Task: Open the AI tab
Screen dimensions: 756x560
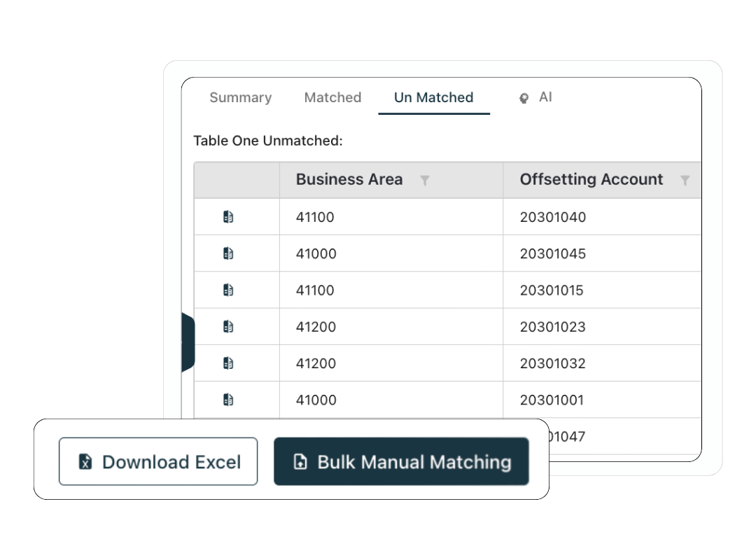Action: pos(545,97)
